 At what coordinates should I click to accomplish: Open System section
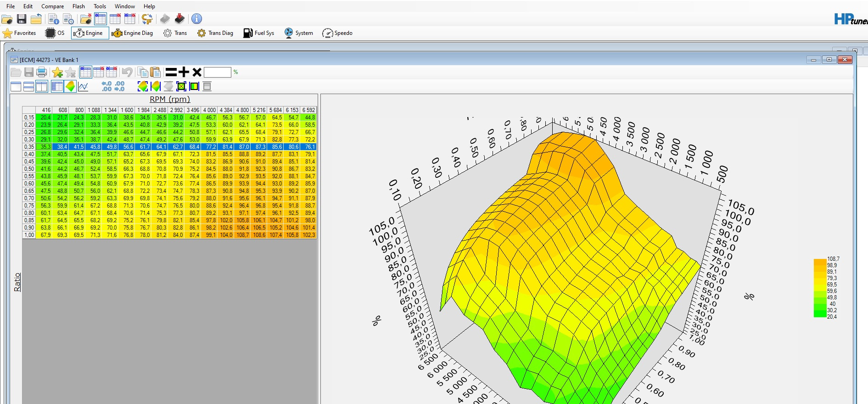tap(298, 33)
